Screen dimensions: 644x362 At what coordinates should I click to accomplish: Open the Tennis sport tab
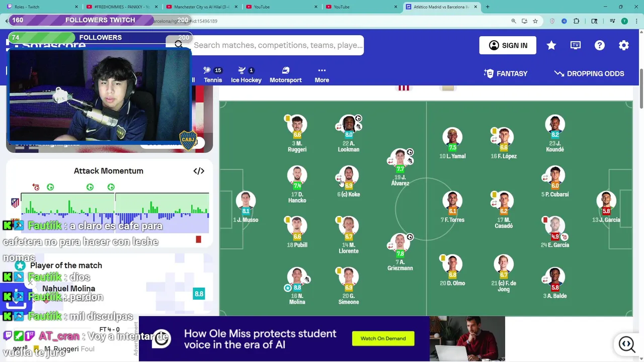[x=213, y=75]
